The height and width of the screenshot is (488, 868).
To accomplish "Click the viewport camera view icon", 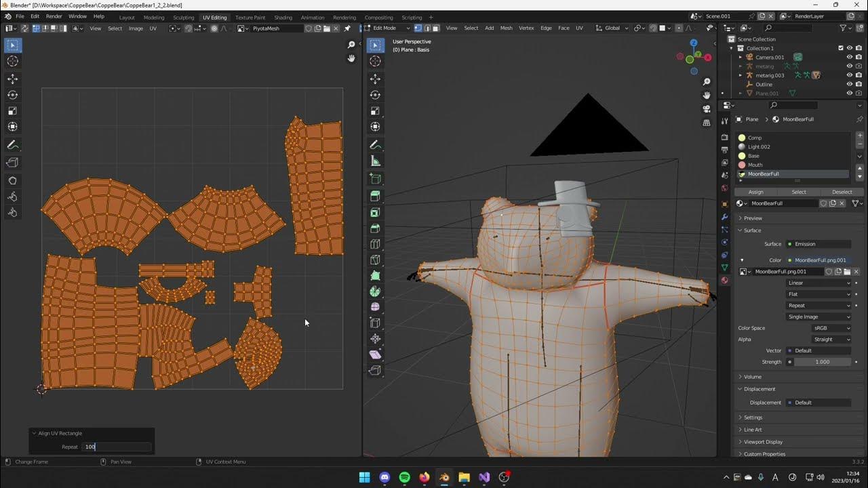I will coord(707,109).
